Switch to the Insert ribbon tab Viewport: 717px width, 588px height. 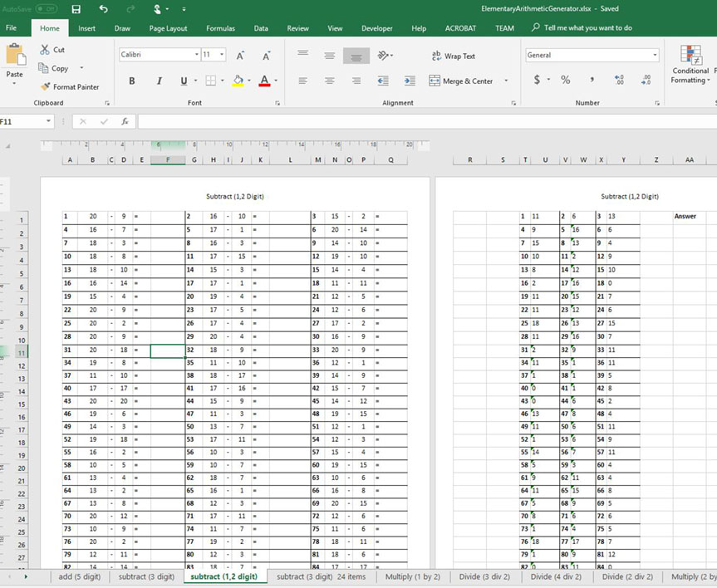pyautogui.click(x=86, y=28)
